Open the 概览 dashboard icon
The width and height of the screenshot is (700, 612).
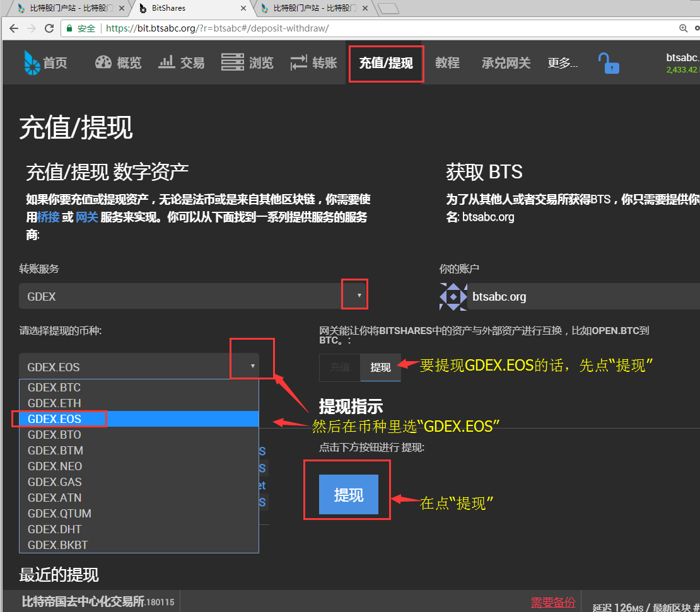point(103,62)
